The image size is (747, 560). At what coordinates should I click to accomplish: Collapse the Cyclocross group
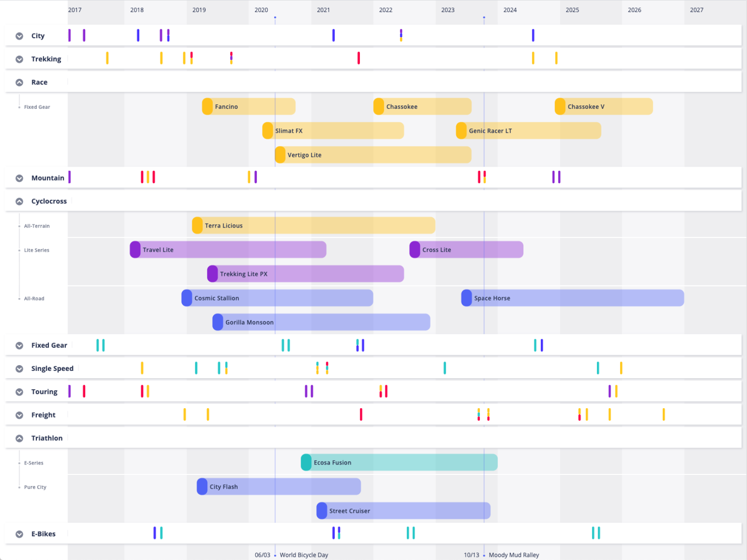(19, 202)
